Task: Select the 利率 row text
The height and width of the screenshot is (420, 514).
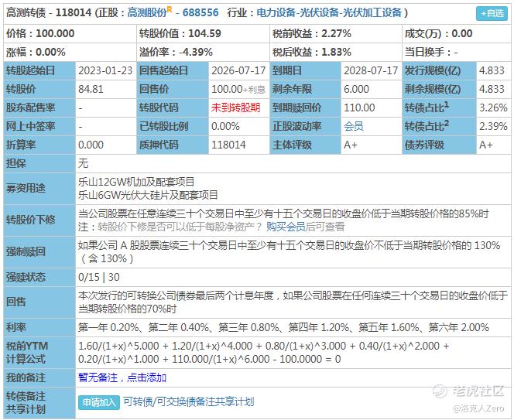Action: [283, 327]
